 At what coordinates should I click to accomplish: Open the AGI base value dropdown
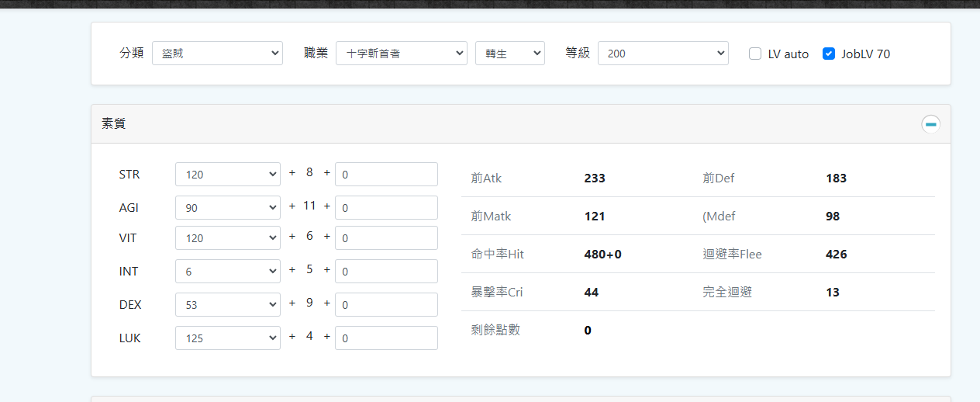tap(228, 208)
